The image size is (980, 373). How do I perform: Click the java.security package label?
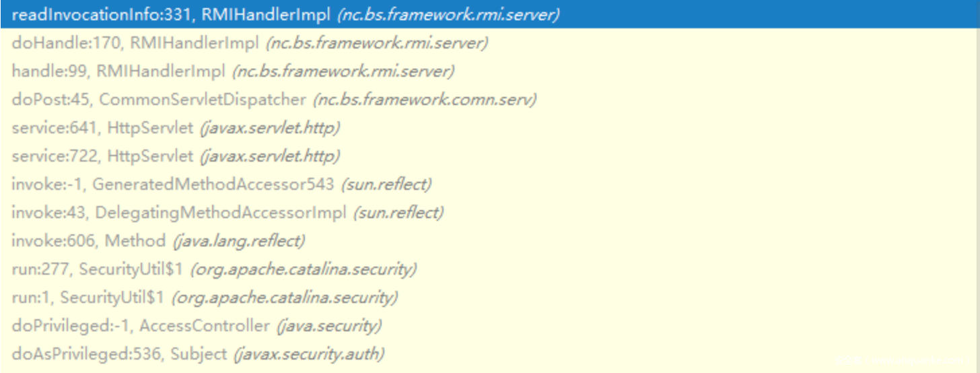pos(329,326)
